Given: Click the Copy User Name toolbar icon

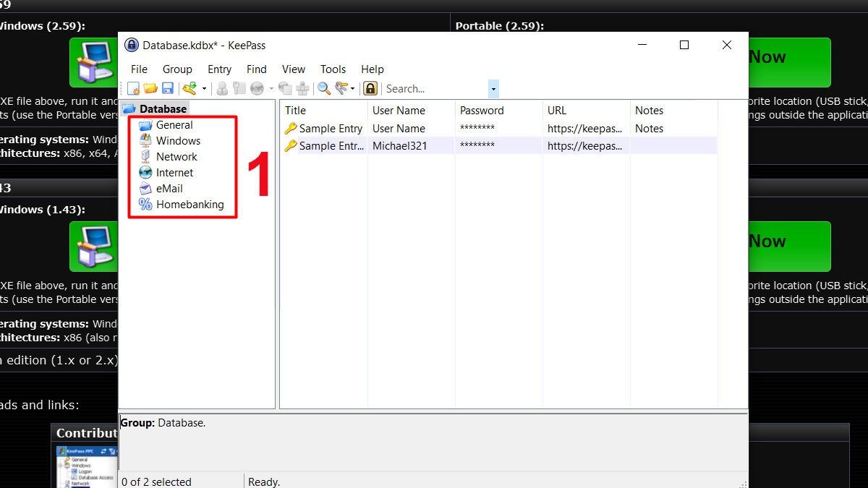Looking at the screenshot, I should pos(222,88).
